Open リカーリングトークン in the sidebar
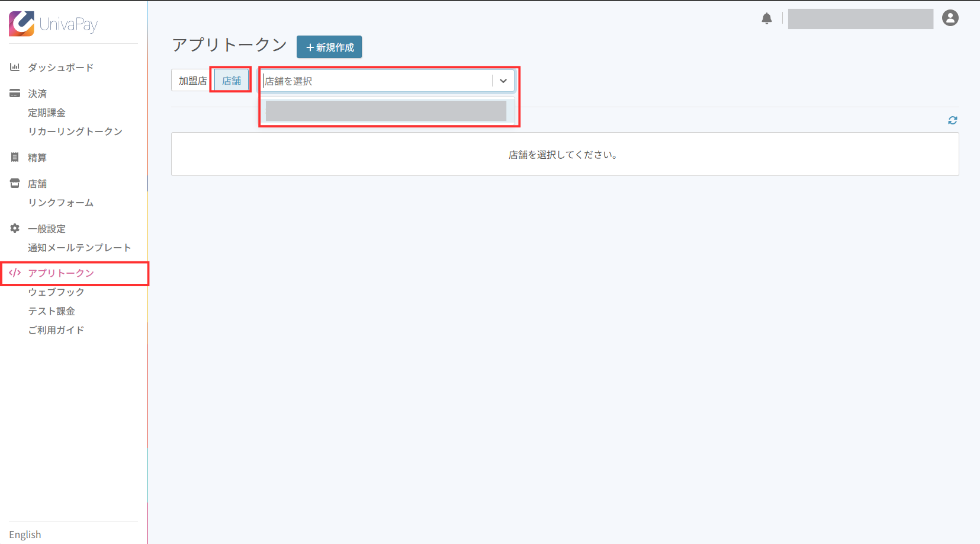Screen dimensions: 980x544 [75, 132]
